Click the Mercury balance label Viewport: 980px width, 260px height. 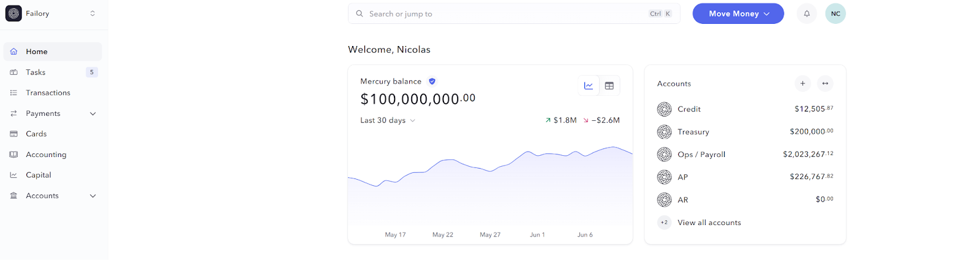[x=391, y=81]
